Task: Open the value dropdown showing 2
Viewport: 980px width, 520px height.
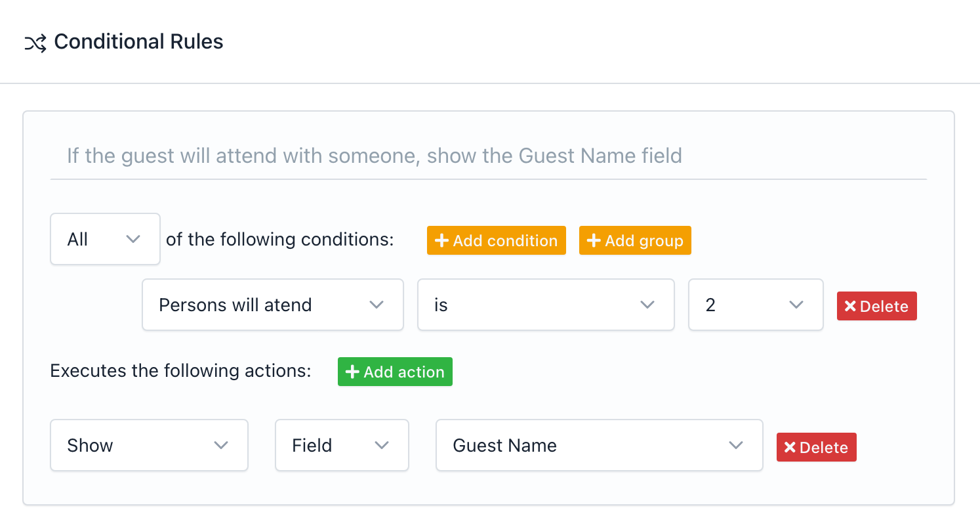Action: [755, 305]
